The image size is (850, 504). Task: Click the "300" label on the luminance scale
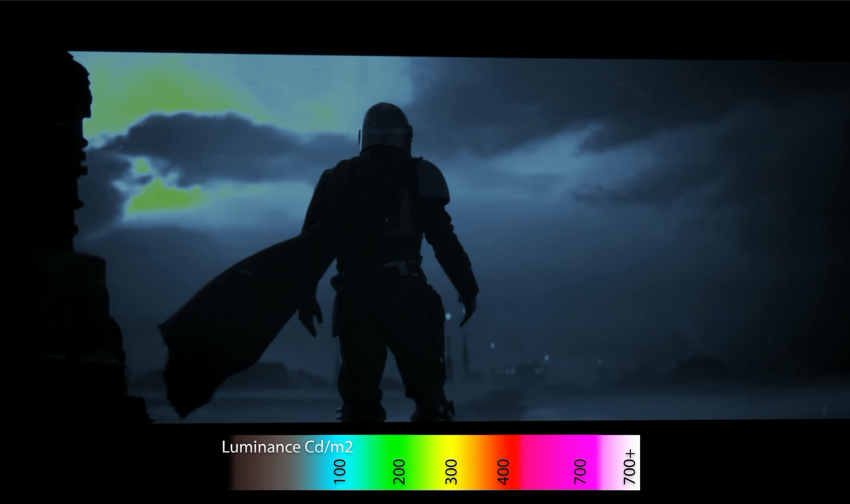(x=451, y=472)
